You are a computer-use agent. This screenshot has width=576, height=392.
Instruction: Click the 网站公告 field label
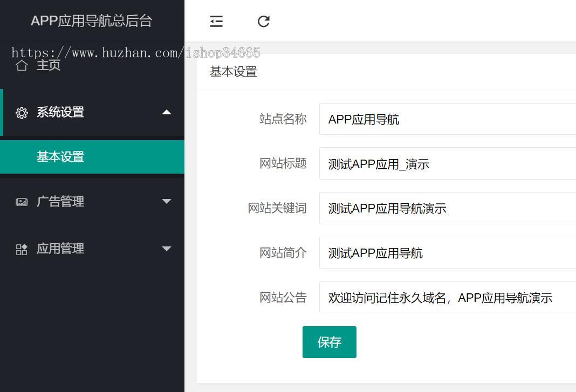tap(283, 298)
